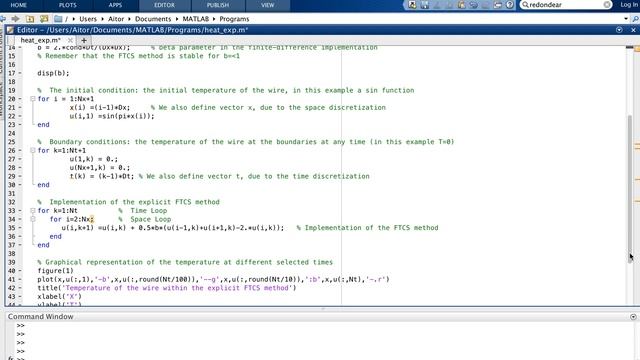Image resolution: width=640 pixels, height=360 pixels.
Task: Click the Save icon in quick access toolbar
Action: tap(424, 5)
